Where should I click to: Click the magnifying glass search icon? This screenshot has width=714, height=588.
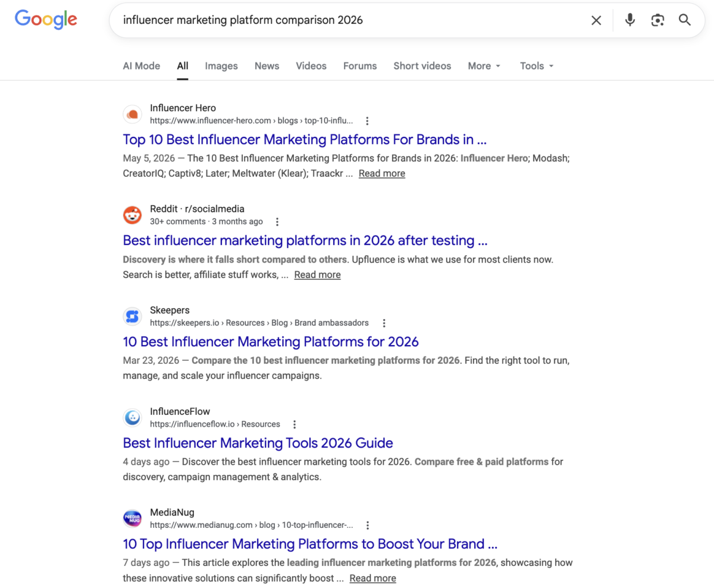pos(685,20)
